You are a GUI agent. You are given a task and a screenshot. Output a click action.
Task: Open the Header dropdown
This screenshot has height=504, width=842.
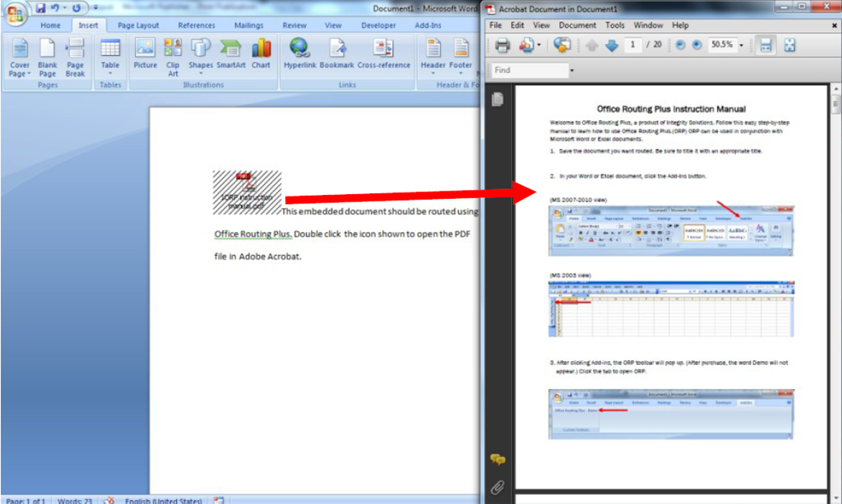pyautogui.click(x=433, y=58)
